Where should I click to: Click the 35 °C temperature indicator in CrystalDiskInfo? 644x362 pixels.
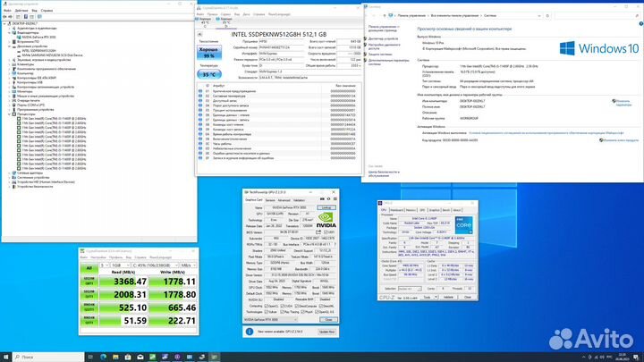pos(209,75)
